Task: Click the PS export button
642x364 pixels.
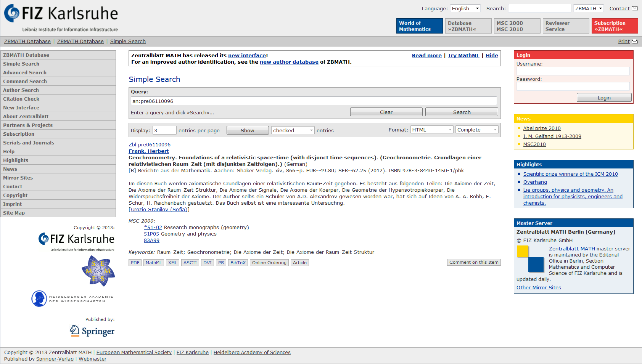Action: pos(221,263)
